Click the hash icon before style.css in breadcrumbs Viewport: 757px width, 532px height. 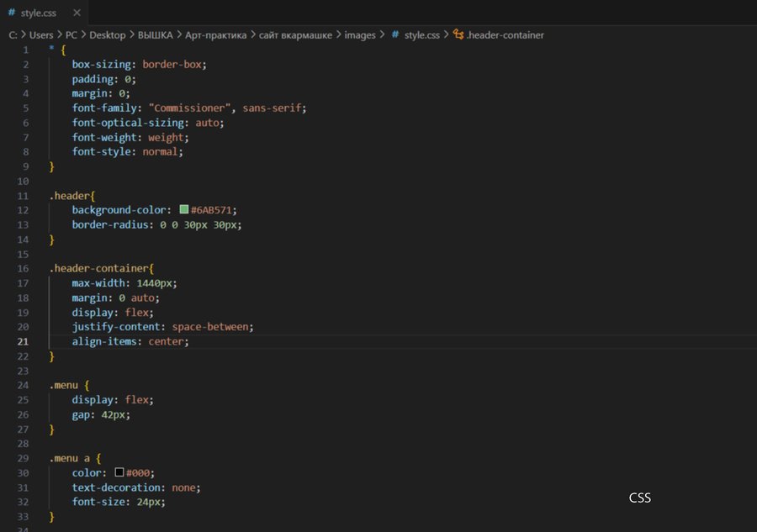[x=394, y=35]
